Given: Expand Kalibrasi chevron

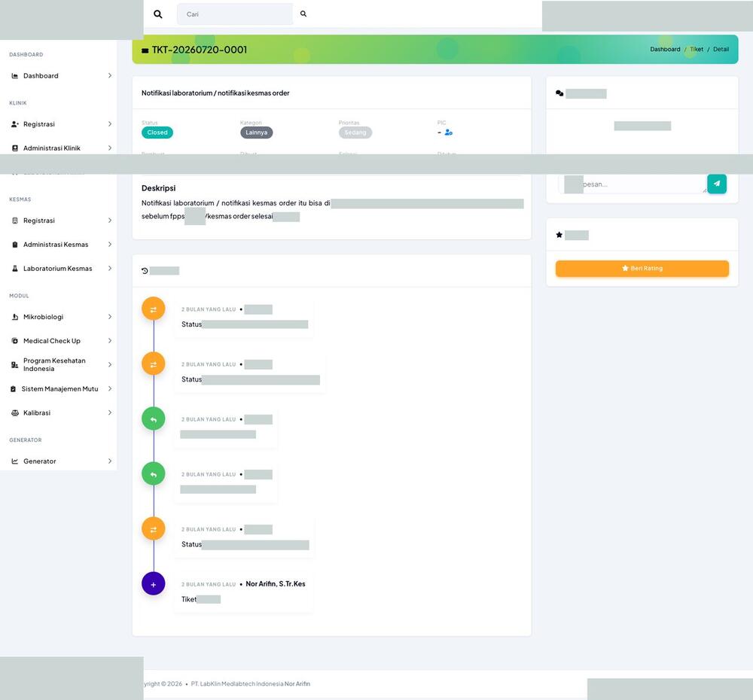Looking at the screenshot, I should pos(109,413).
